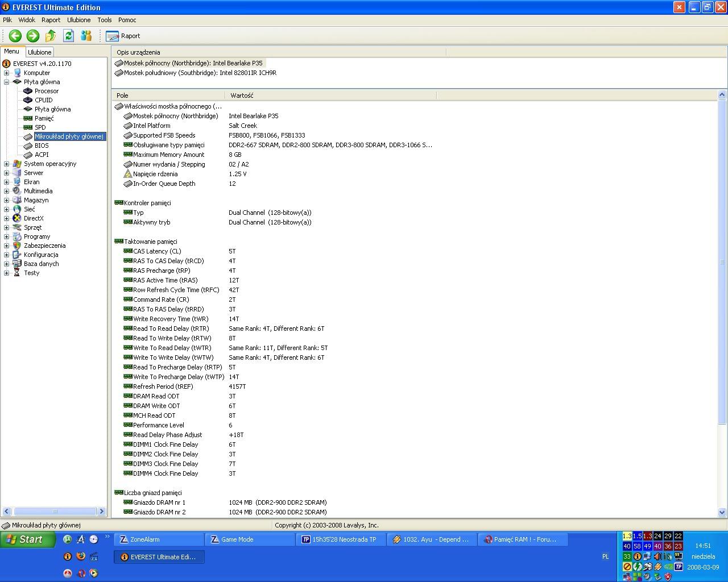
Task: Expand the Multimedia tree node
Action: click(x=6, y=191)
